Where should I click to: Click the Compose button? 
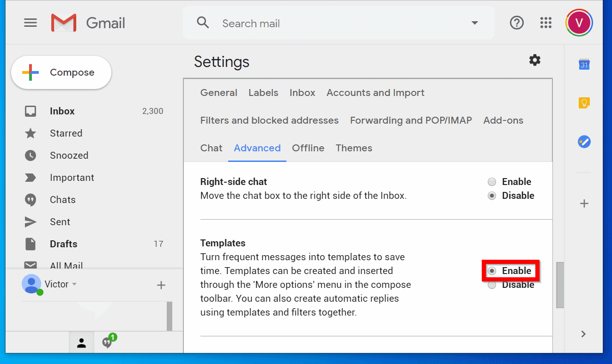click(61, 72)
